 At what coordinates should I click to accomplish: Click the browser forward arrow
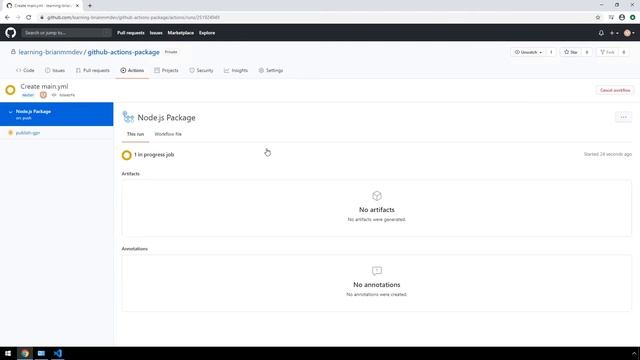coord(18,18)
